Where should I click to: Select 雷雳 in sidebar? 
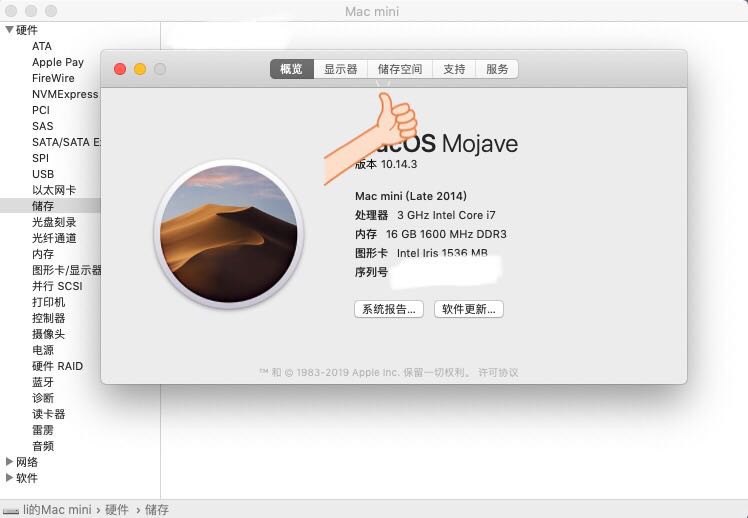tap(43, 430)
